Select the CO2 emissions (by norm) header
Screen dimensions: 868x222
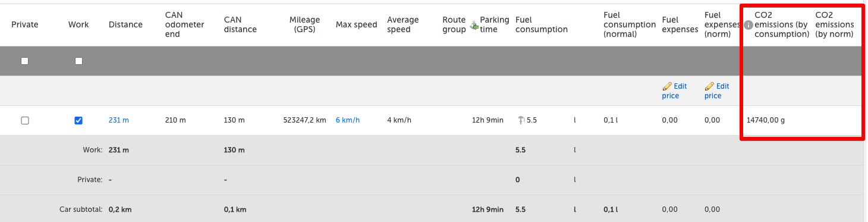point(835,25)
